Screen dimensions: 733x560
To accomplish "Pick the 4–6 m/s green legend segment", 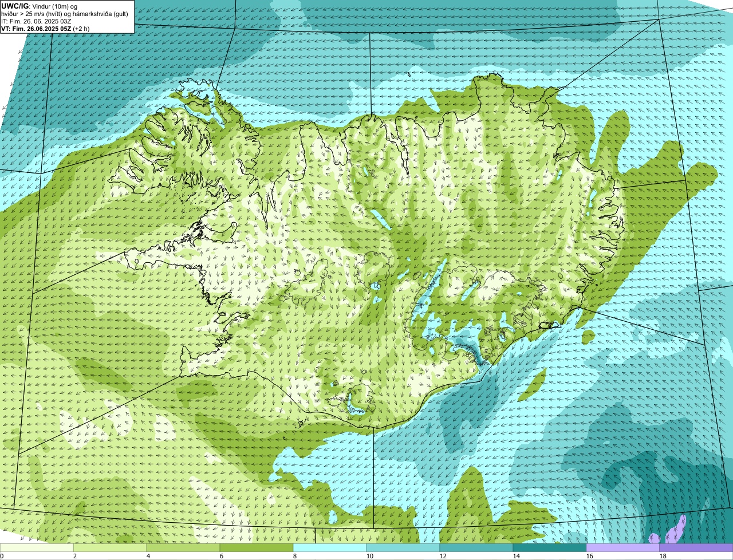I will tap(183, 548).
